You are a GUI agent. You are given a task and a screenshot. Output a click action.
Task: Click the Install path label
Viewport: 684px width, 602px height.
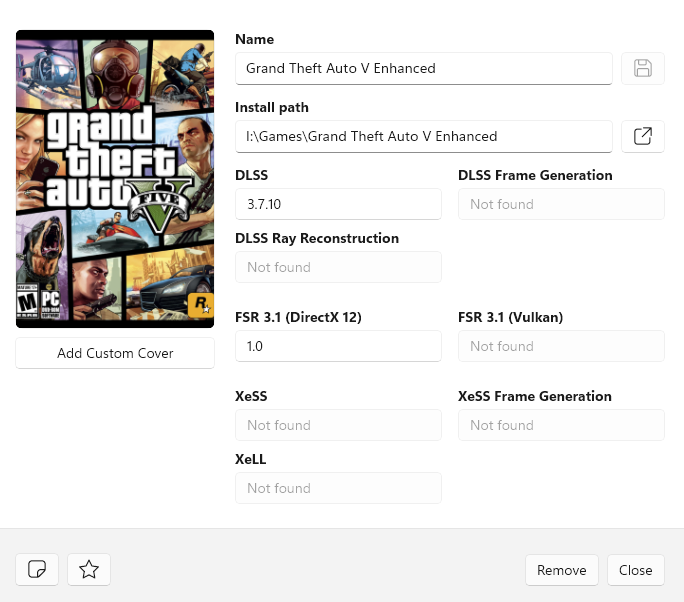click(x=272, y=107)
